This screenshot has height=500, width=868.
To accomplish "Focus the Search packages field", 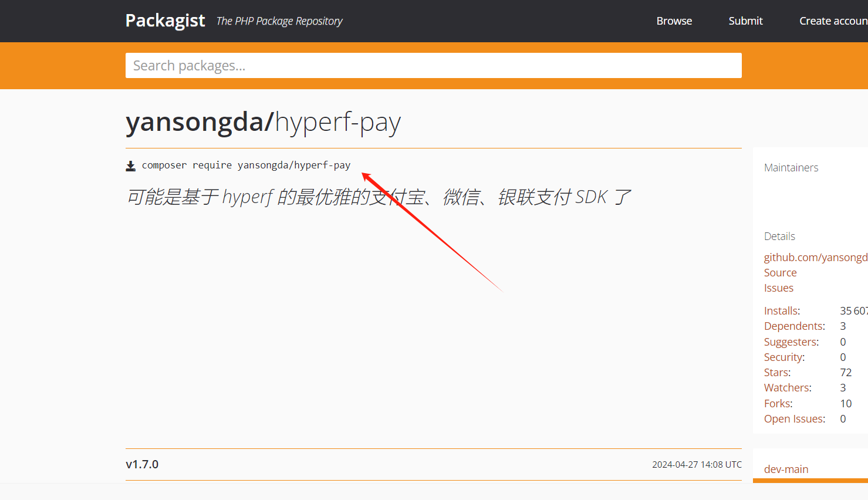I will click(x=433, y=66).
